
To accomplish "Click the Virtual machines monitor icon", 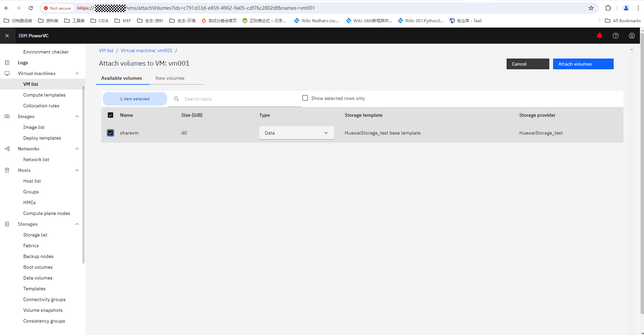I will click(7, 73).
